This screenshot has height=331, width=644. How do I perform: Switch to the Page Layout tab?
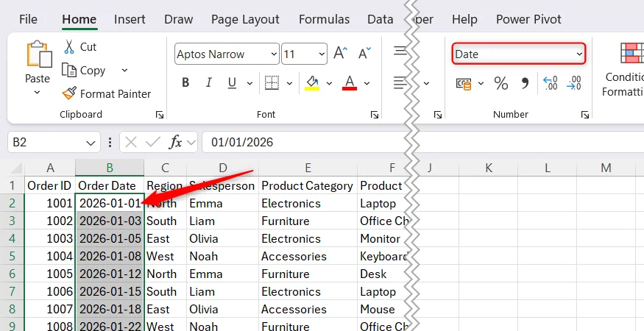coord(245,19)
